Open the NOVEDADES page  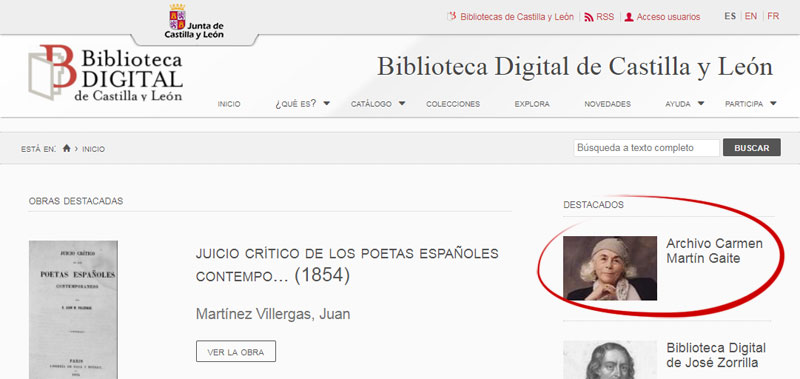tap(608, 104)
